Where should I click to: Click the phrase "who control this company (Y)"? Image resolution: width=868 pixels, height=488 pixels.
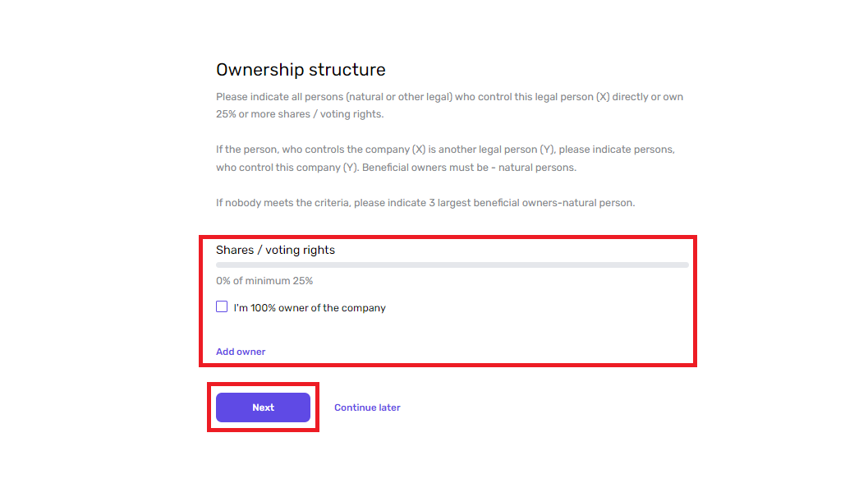click(287, 168)
